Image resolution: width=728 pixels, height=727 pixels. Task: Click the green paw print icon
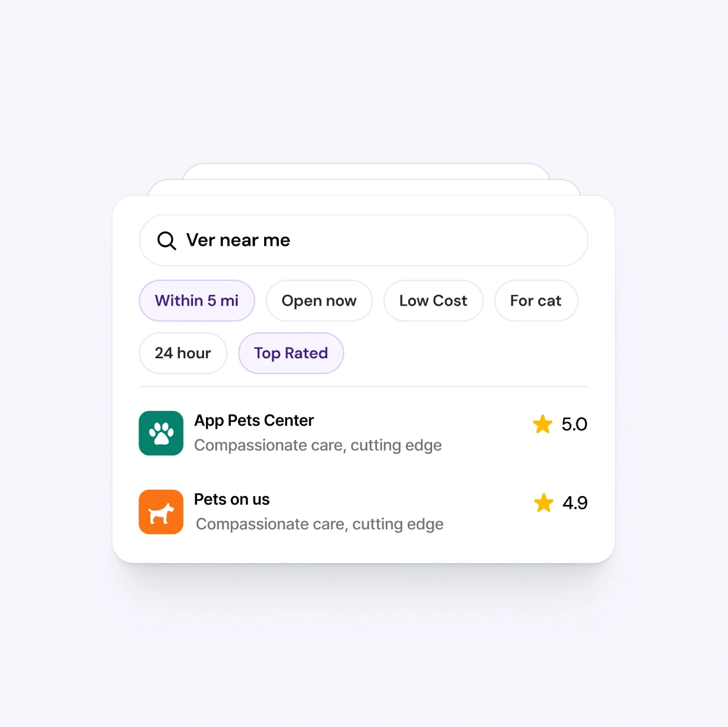point(161,433)
